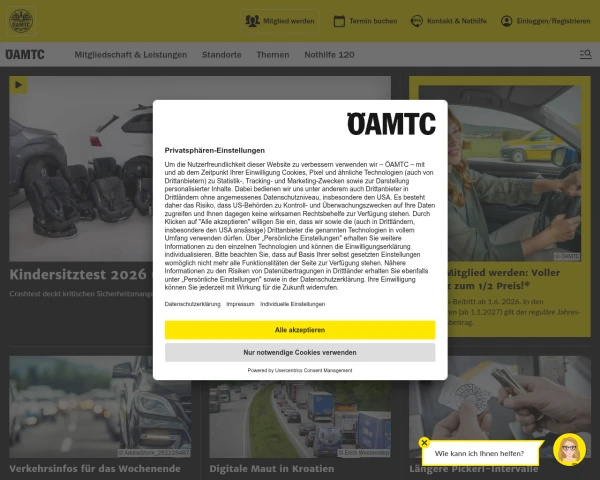Image resolution: width=600 pixels, height=480 pixels.
Task: Play the Kindersitztest video icon
Action: coord(18,85)
